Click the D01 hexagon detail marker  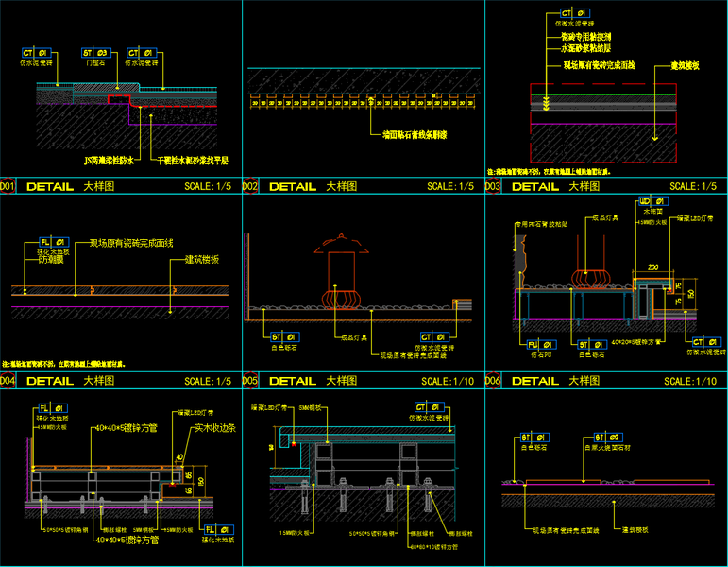tap(7, 186)
